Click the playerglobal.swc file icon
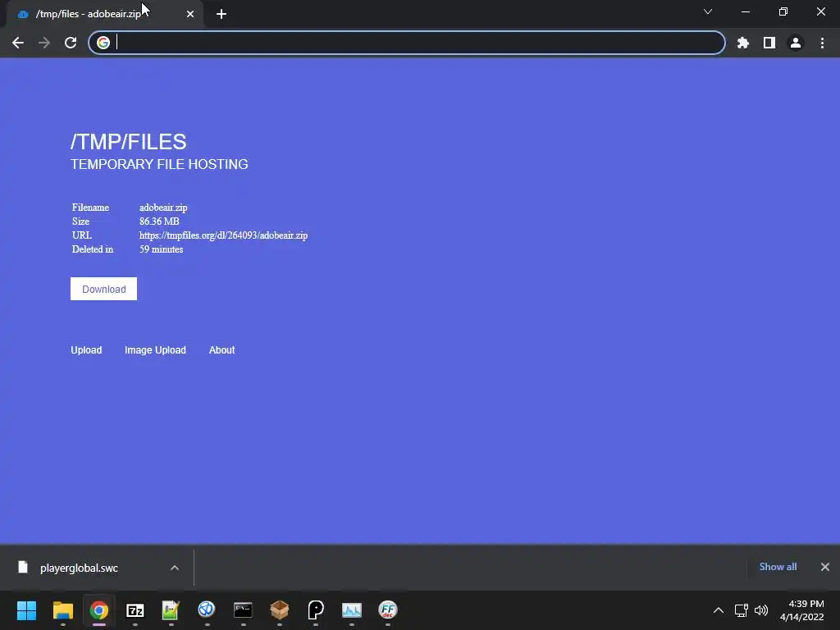Image resolution: width=840 pixels, height=630 pixels. pyautogui.click(x=22, y=568)
